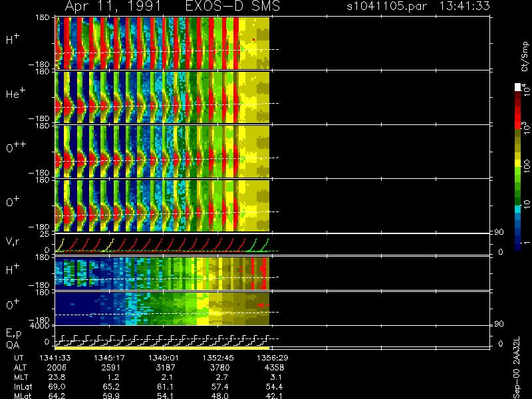Click MLT value "23.8"

coord(57,377)
